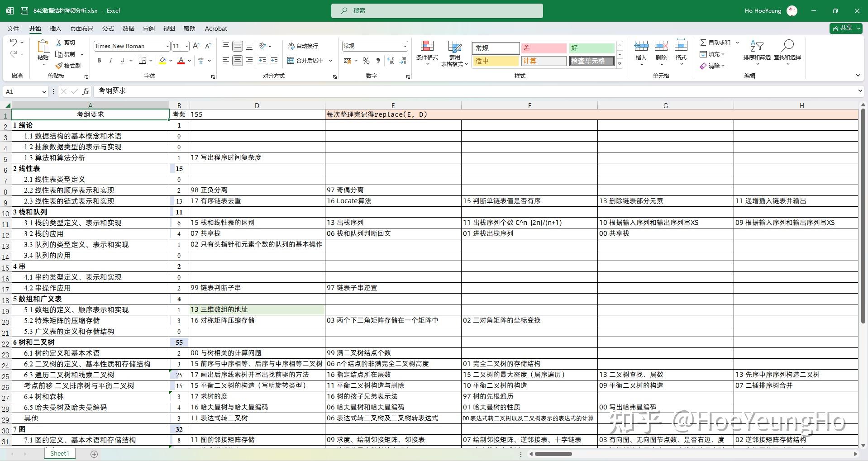Click the Delete Cells (删除) icon

pyautogui.click(x=661, y=45)
